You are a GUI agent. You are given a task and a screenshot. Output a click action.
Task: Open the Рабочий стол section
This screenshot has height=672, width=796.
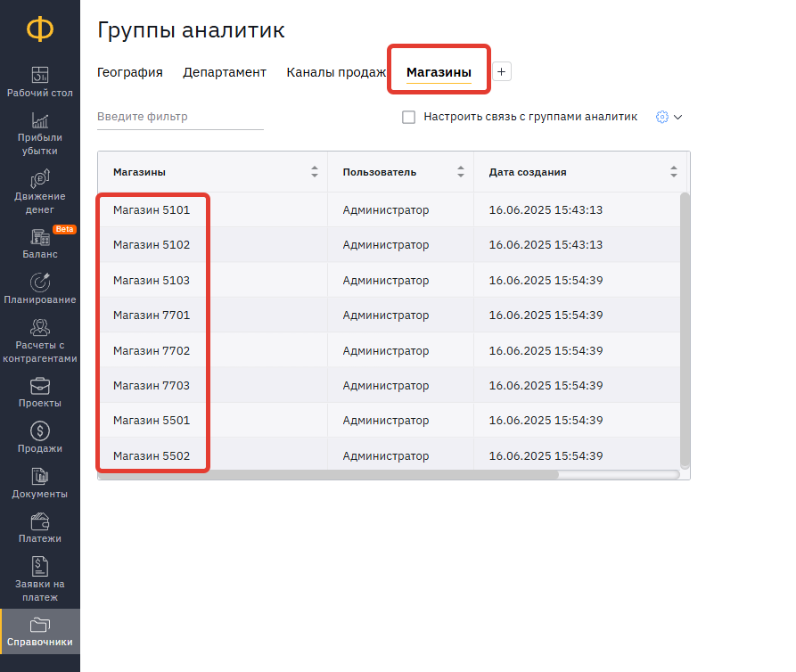click(39, 82)
